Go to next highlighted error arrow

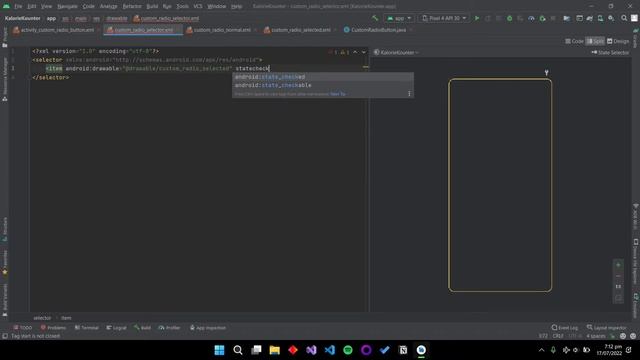click(364, 52)
